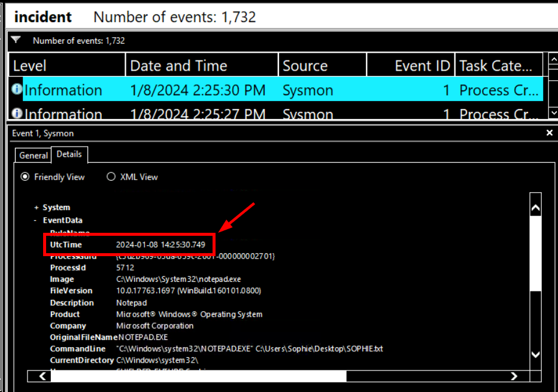Open the Details tab
This screenshot has width=558, height=392.
[x=69, y=154]
